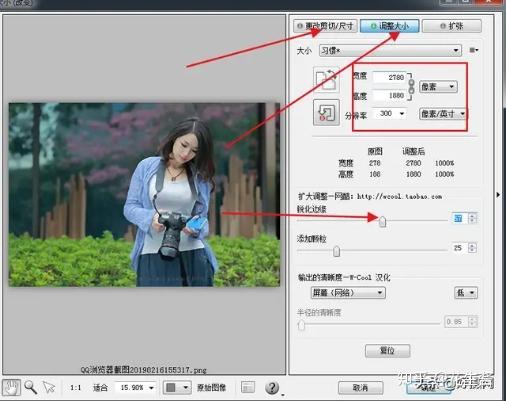Image resolution: width=506 pixels, height=401 pixels.
Task: Switch to the 扩张 tab
Action: pyautogui.click(x=452, y=26)
